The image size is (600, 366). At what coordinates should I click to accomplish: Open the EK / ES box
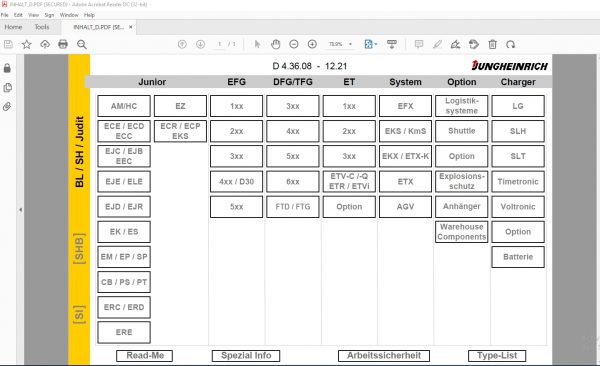(124, 232)
